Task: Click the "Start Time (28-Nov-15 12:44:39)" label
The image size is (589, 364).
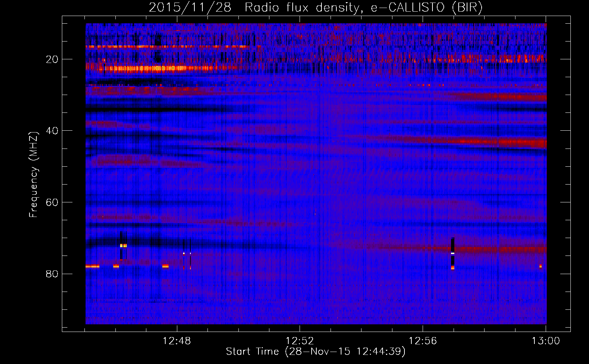Action: (x=316, y=352)
